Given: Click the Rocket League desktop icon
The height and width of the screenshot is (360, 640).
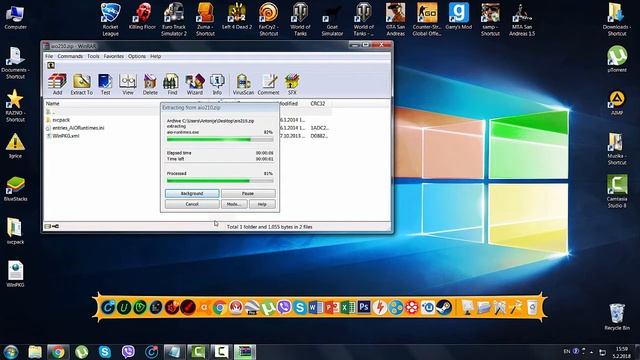Looking at the screenshot, I should click(111, 19).
